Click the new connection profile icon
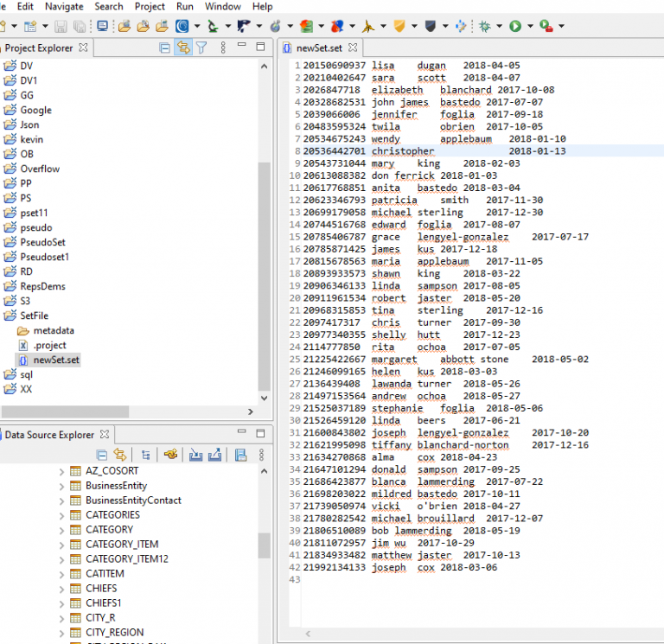 click(x=171, y=455)
